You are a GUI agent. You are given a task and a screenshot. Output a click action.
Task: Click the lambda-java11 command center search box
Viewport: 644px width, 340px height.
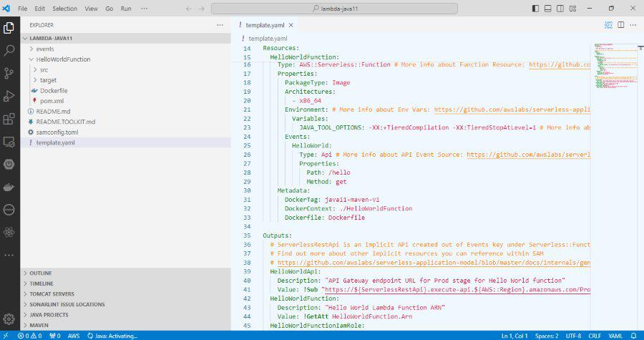click(334, 9)
